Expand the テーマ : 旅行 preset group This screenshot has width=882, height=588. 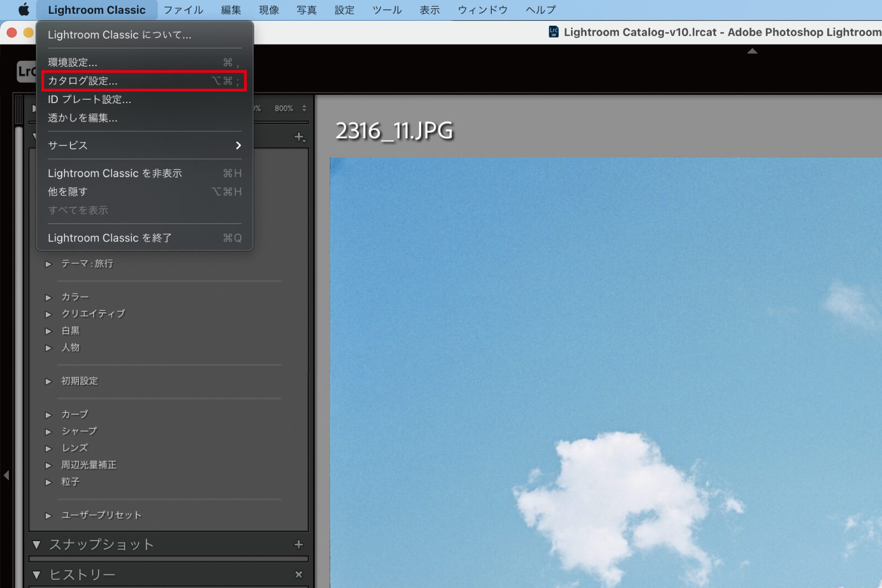49,264
